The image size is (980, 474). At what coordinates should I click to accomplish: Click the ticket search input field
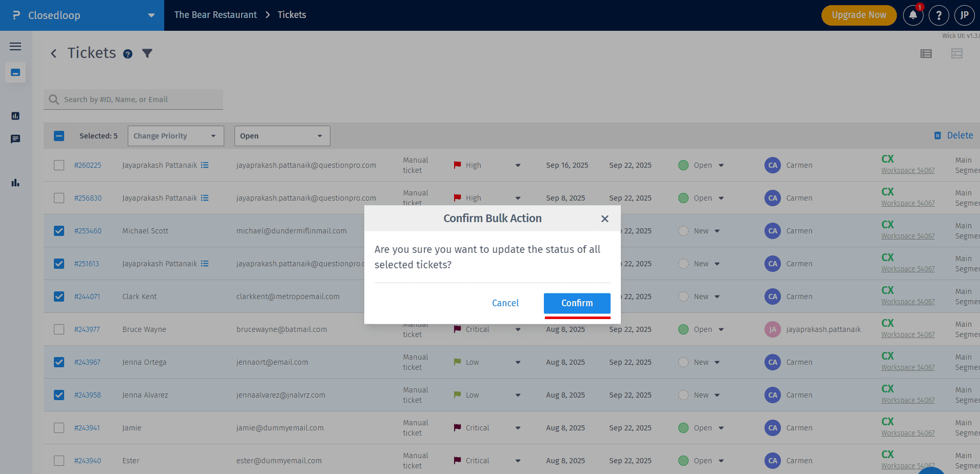click(x=139, y=100)
